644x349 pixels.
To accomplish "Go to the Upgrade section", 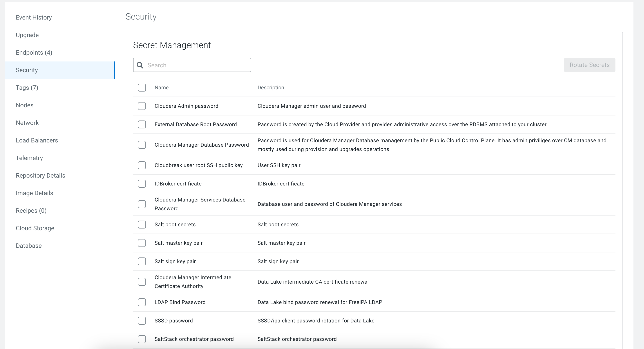I will tap(27, 35).
